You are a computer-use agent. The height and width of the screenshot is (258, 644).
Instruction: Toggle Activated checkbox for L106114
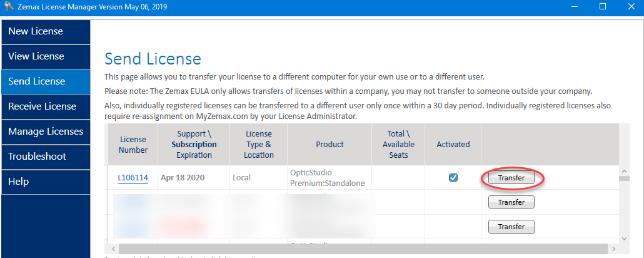point(453,178)
